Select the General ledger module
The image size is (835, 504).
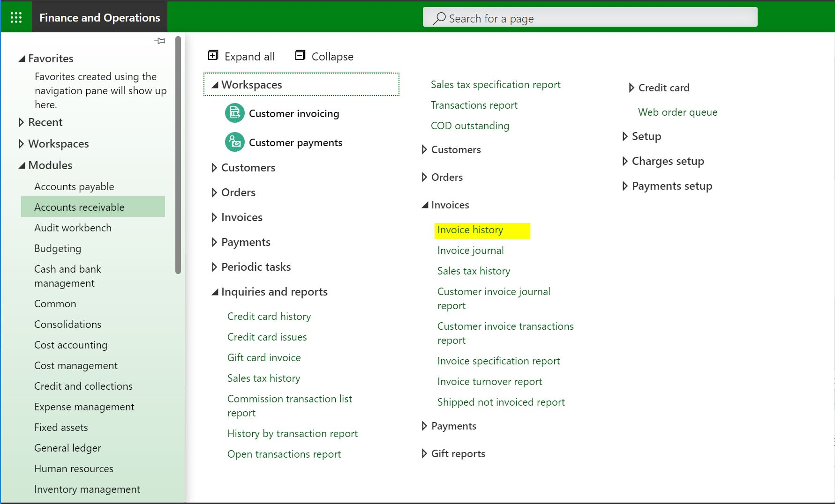point(68,448)
